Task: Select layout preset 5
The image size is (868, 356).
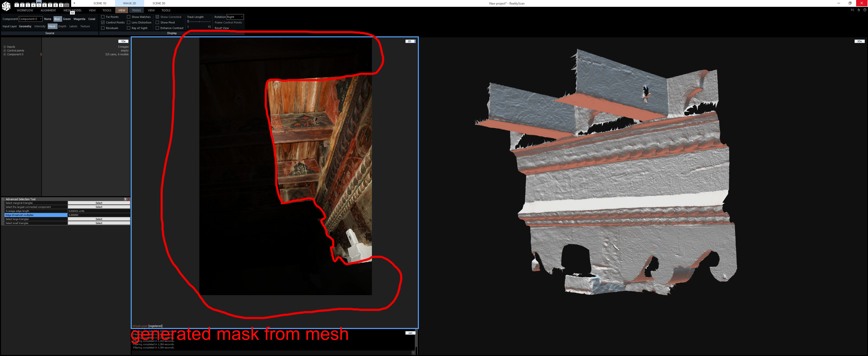Action: click(39, 5)
